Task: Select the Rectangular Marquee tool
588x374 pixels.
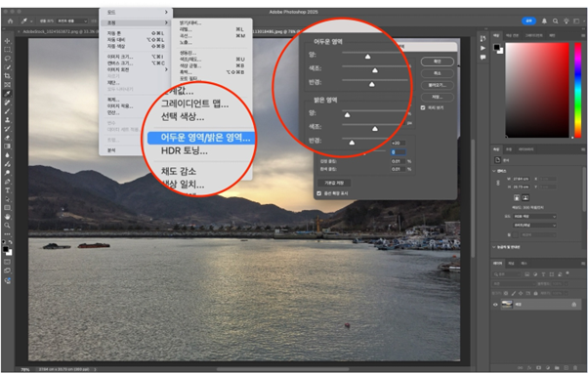Action: [x=7, y=50]
